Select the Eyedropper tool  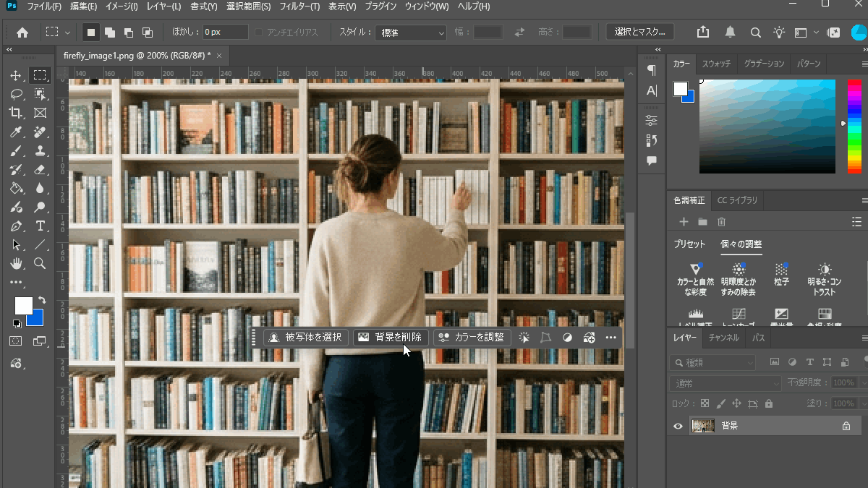click(x=15, y=132)
